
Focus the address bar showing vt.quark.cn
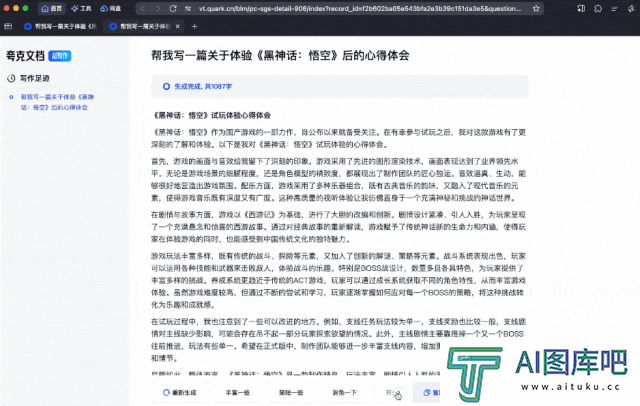click(x=360, y=8)
